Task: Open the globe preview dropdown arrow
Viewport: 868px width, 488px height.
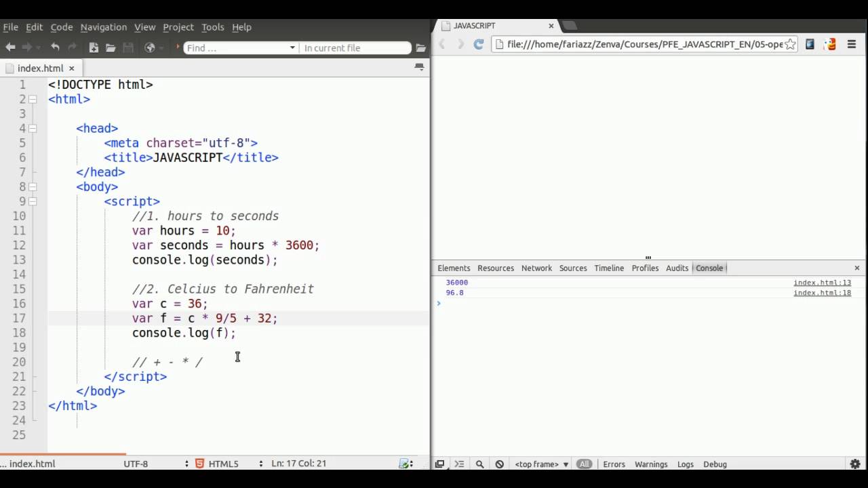Action: coord(163,47)
